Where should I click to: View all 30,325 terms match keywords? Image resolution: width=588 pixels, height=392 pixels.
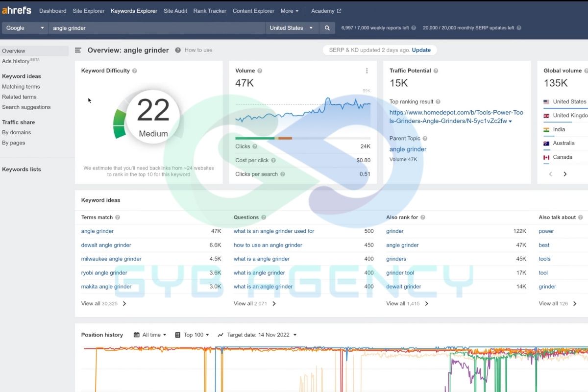(104, 304)
